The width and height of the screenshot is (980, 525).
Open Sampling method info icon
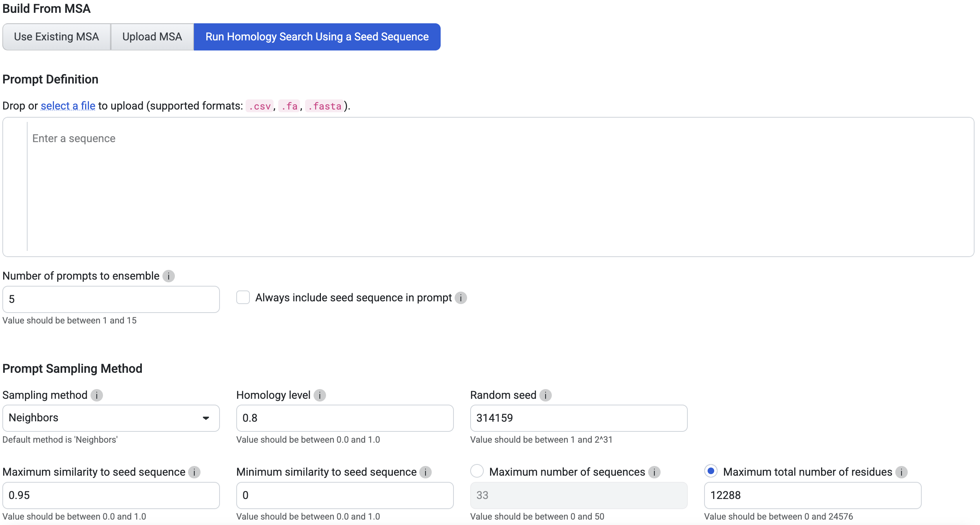click(x=97, y=395)
